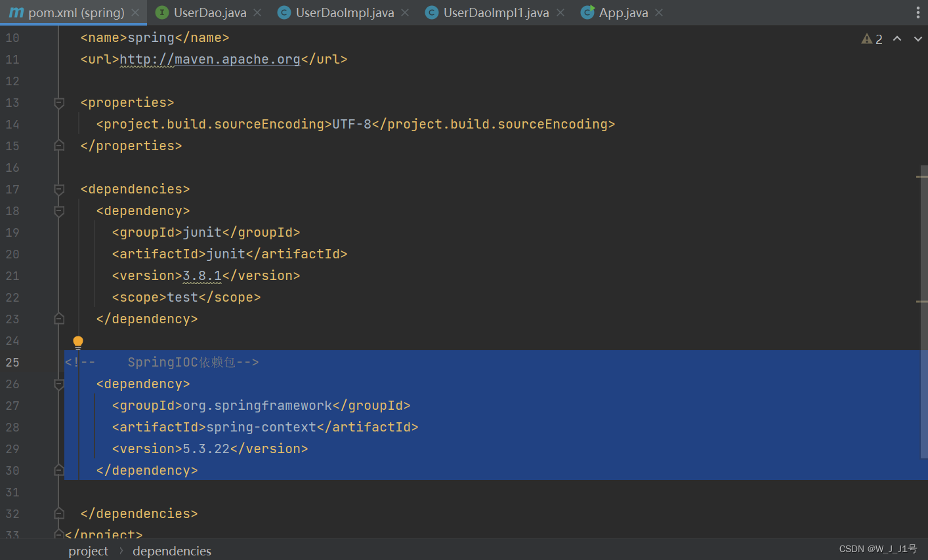Click fold marker at line 30 closing dependency
928x560 pixels.
click(x=59, y=470)
